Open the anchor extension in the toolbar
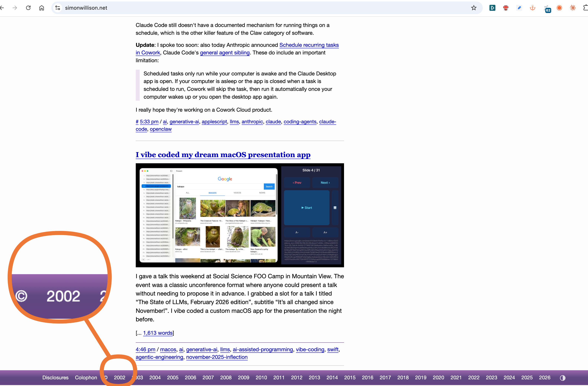The height and width of the screenshot is (386, 588). [533, 8]
